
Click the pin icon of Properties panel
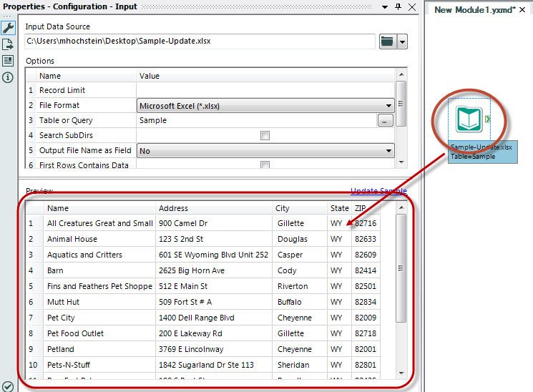(x=398, y=7)
